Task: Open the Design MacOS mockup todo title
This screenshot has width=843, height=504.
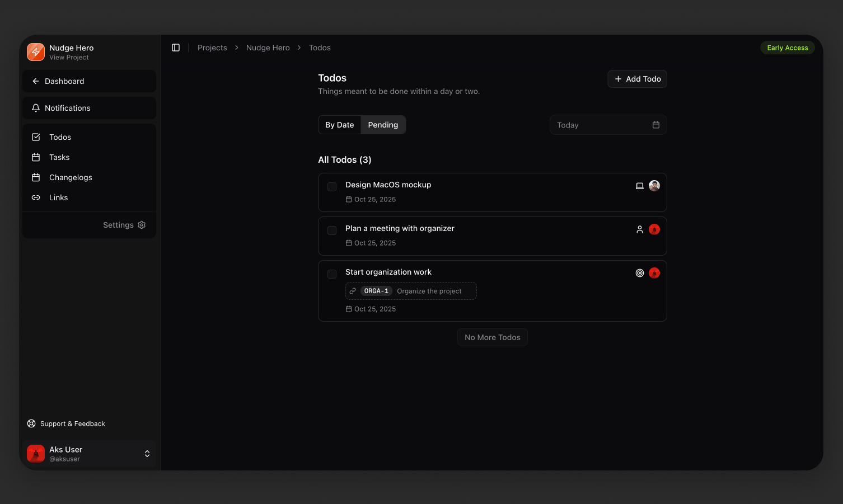Action: pyautogui.click(x=388, y=185)
